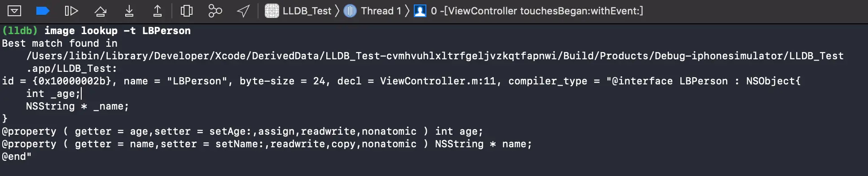Click the Thread 1 thread icon
The image size is (868, 176).
(350, 11)
